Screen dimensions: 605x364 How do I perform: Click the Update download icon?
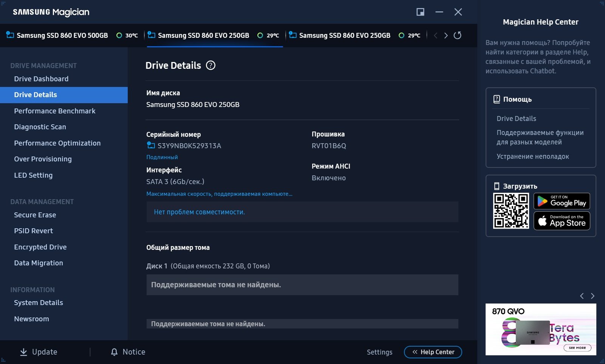point(23,352)
